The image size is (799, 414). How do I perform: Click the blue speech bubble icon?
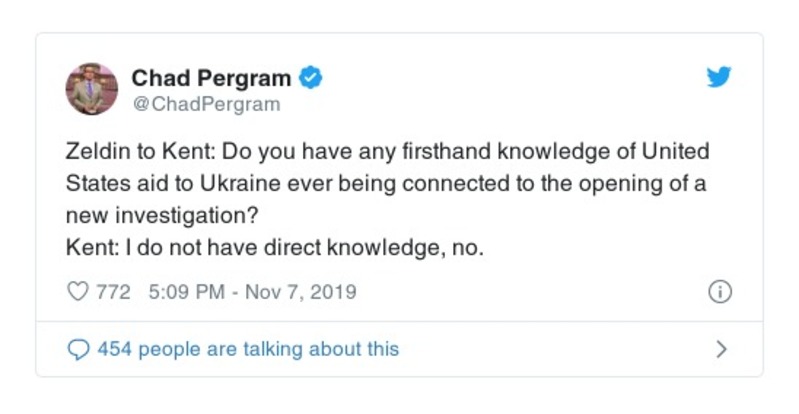point(77,349)
